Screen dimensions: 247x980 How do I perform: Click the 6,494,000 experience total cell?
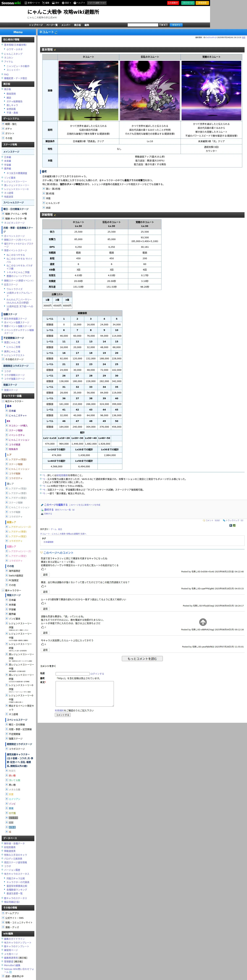click(84, 466)
